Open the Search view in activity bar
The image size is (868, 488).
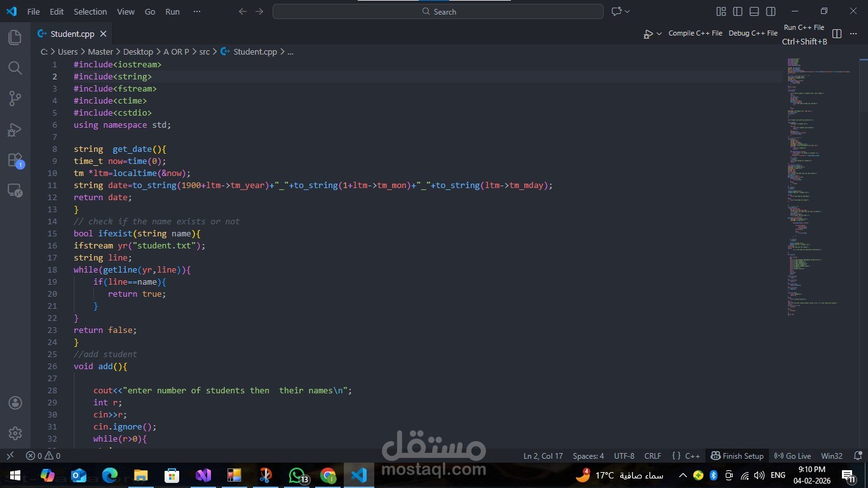click(x=15, y=68)
